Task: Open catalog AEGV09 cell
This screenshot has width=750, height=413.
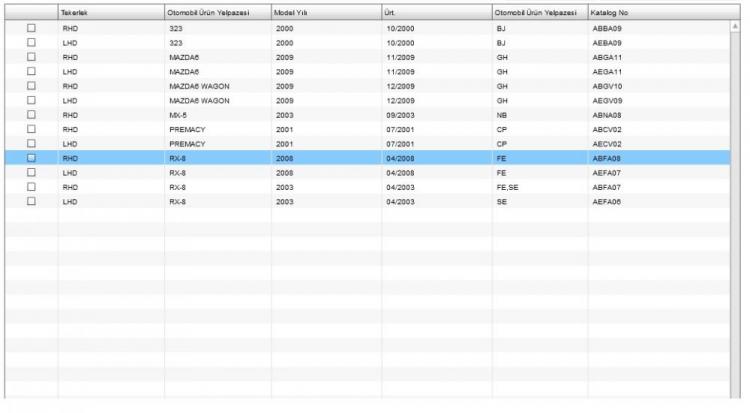Action: click(x=607, y=101)
